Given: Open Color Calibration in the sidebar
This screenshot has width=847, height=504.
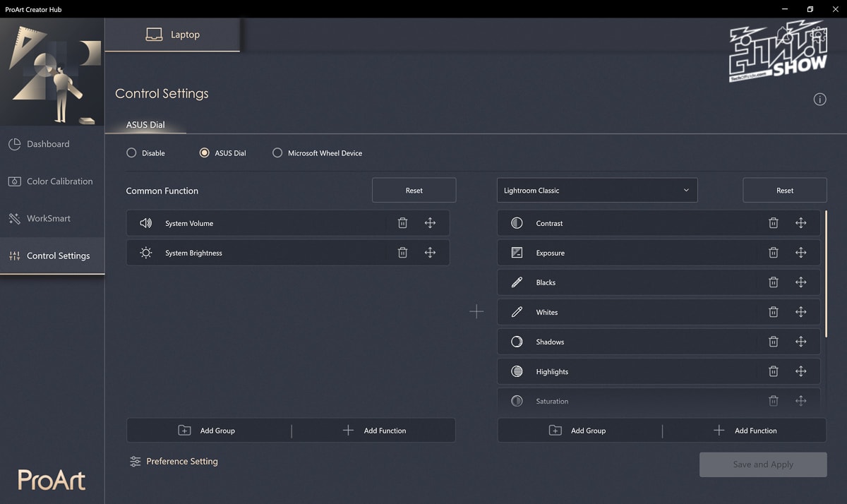Looking at the screenshot, I should point(52,181).
